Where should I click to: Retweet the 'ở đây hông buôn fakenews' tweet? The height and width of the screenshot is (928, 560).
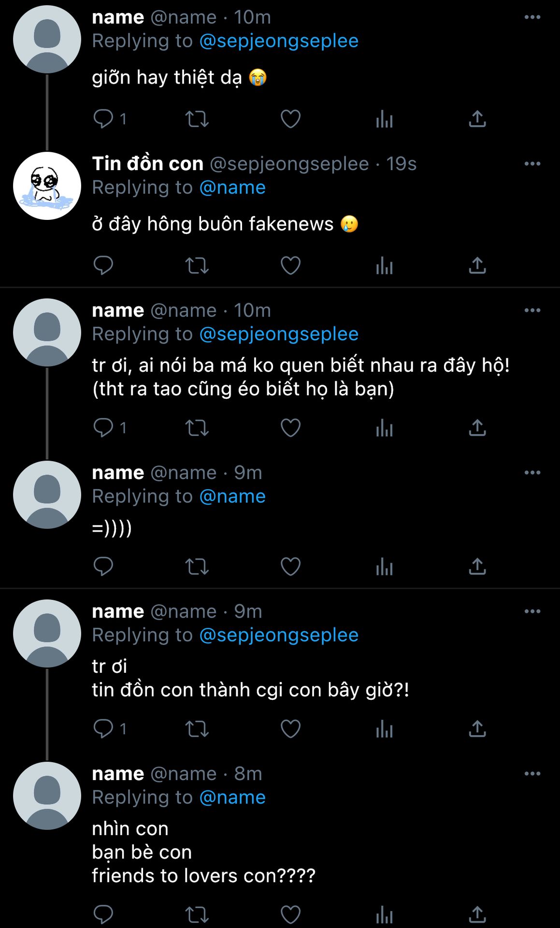click(197, 265)
